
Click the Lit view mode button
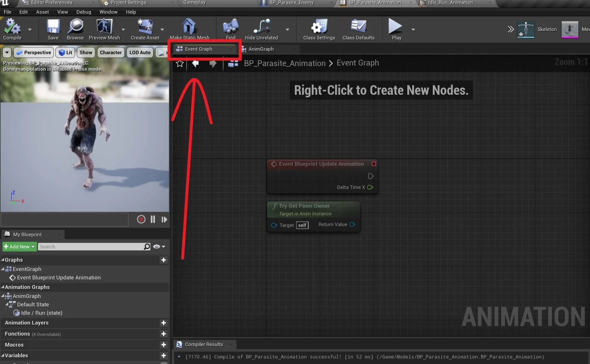[65, 52]
